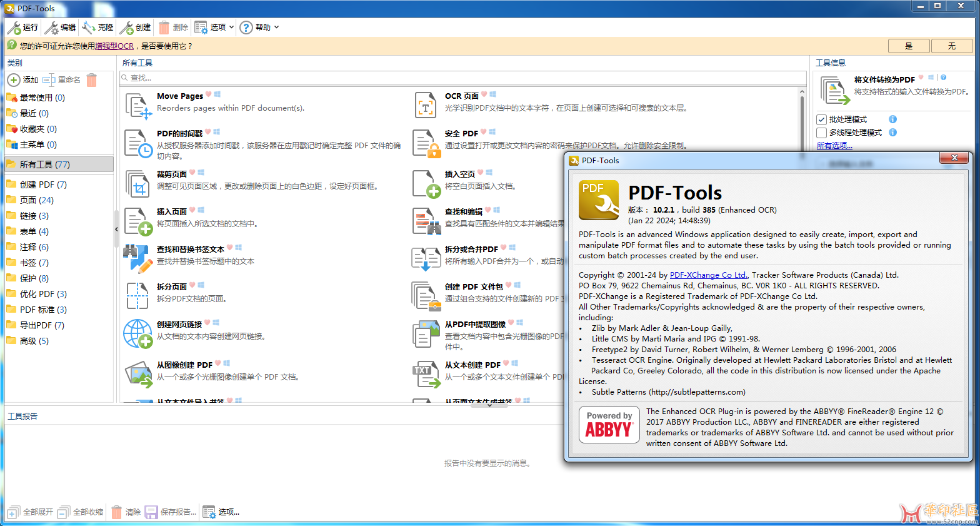Select the 裁剪页面 crop pages tool icon

pos(138,184)
